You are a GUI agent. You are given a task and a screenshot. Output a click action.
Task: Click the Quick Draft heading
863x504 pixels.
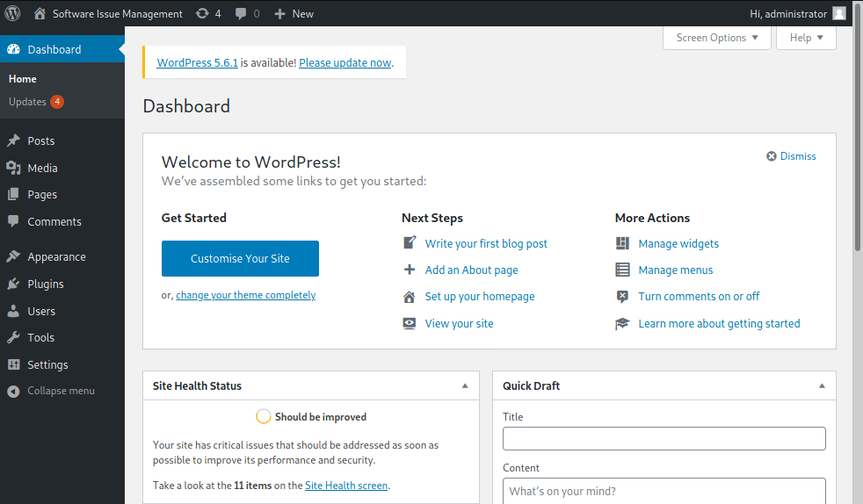(531, 385)
